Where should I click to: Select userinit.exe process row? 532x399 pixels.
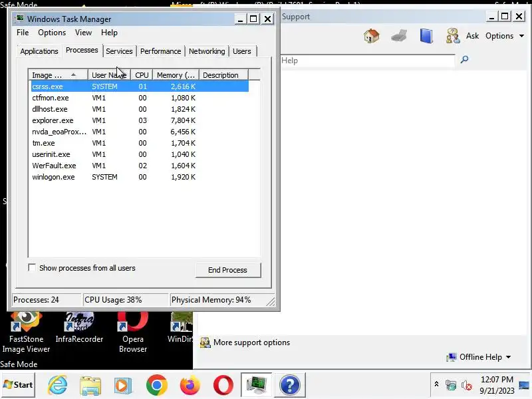pos(140,154)
